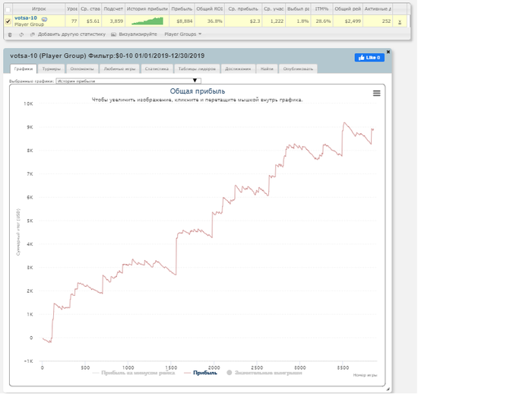This screenshot has height=394, width=532.
Task: Switch to the Найти tab
Action: click(x=267, y=68)
